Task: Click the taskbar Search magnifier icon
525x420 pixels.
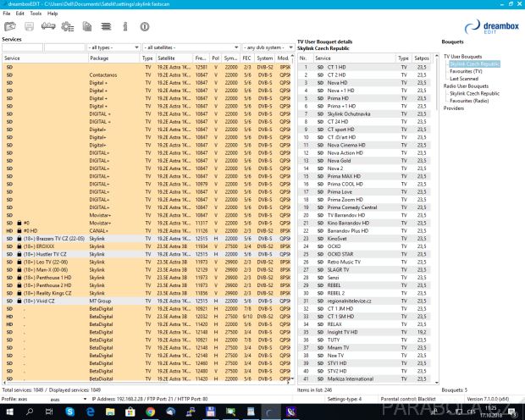Action: point(30,412)
